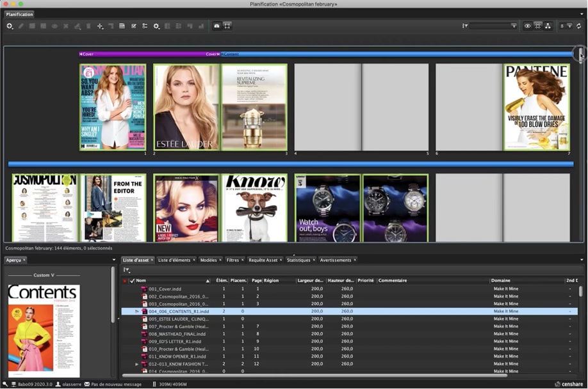Select the Pantene ad page thumbnail
The width and height of the screenshot is (588, 389).
[536, 107]
